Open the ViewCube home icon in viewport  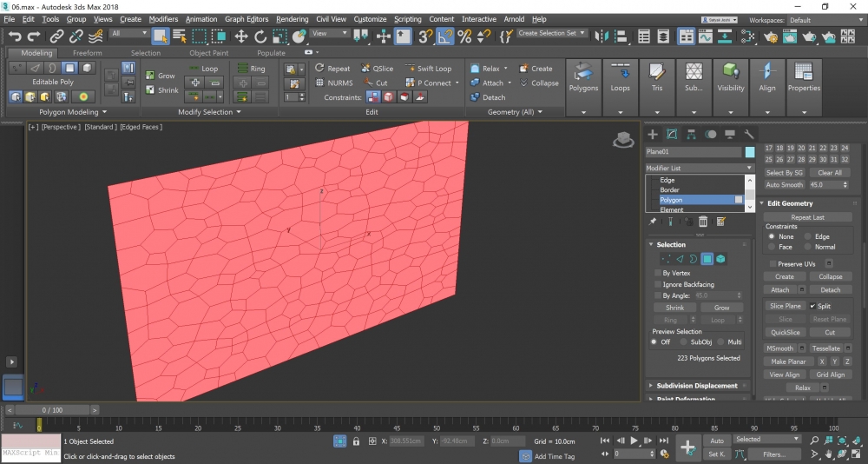[622, 140]
